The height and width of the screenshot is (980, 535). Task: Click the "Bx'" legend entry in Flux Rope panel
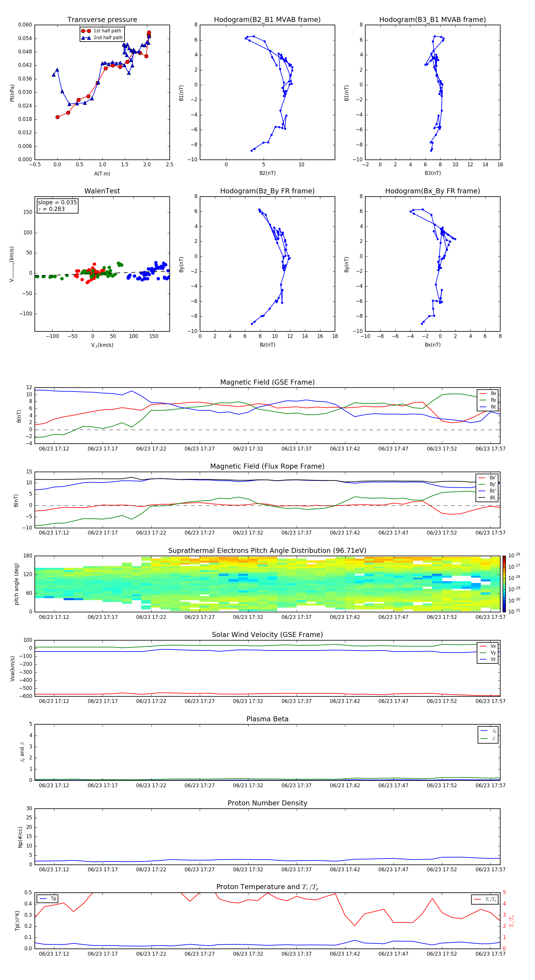[x=488, y=478]
